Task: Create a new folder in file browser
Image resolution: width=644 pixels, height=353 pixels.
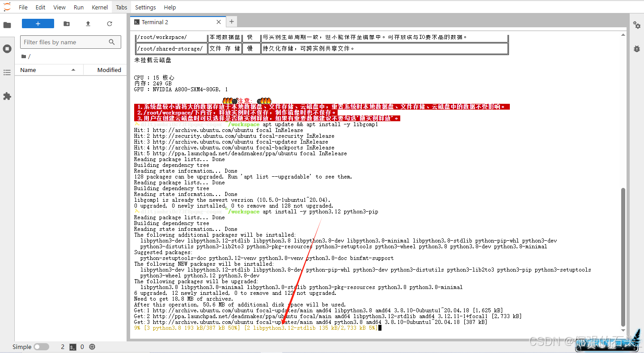Action: pyautogui.click(x=67, y=24)
